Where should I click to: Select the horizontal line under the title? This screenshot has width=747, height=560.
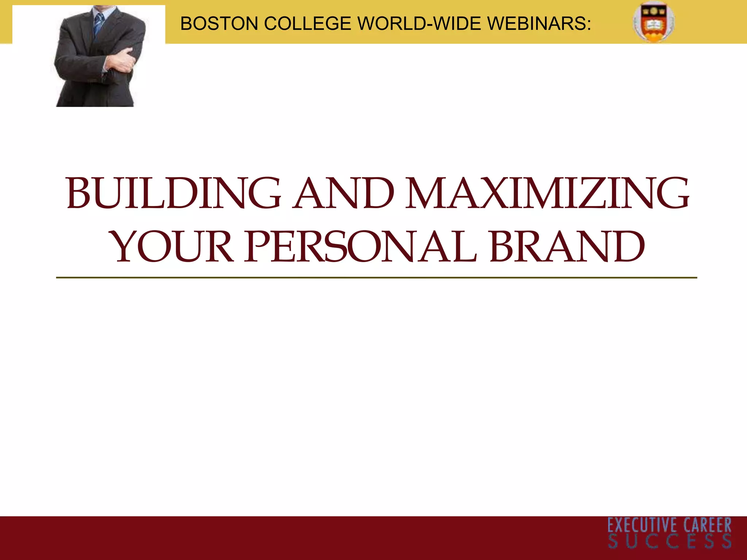[376, 278]
